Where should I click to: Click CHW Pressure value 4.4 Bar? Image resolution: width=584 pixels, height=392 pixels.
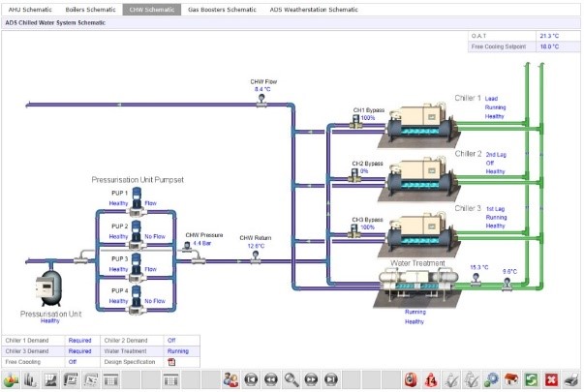click(x=201, y=243)
